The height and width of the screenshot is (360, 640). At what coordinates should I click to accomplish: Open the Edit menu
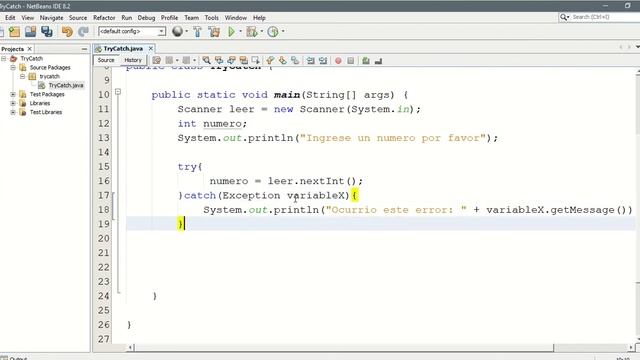[x=10, y=18]
